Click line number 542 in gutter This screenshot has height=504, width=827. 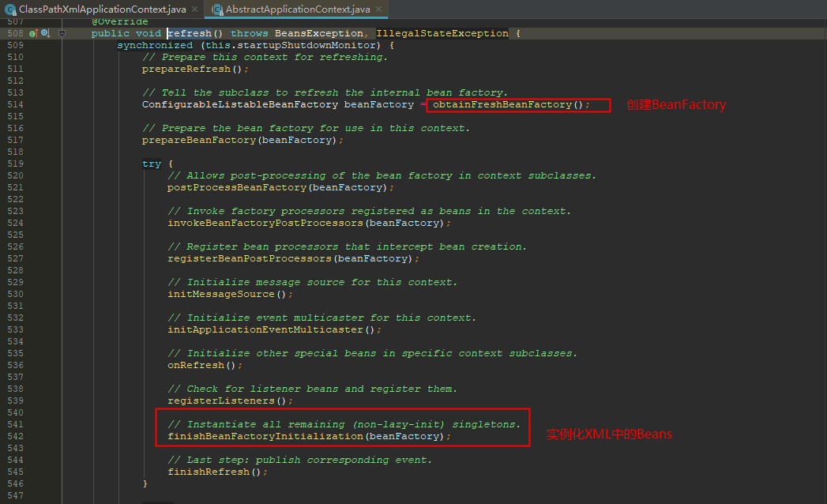click(15, 436)
